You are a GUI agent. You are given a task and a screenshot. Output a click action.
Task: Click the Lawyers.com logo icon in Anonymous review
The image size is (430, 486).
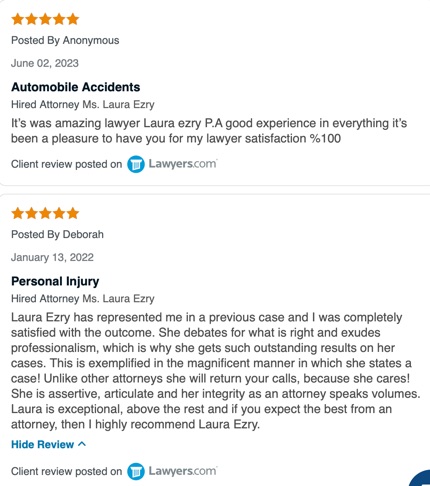136,164
